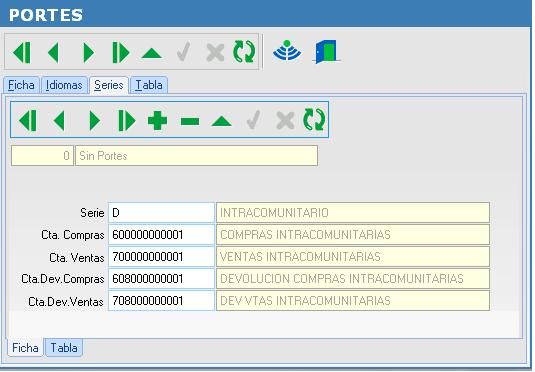This screenshot has height=372, width=535.
Task: Exit using the green door icon
Action: pos(326,52)
